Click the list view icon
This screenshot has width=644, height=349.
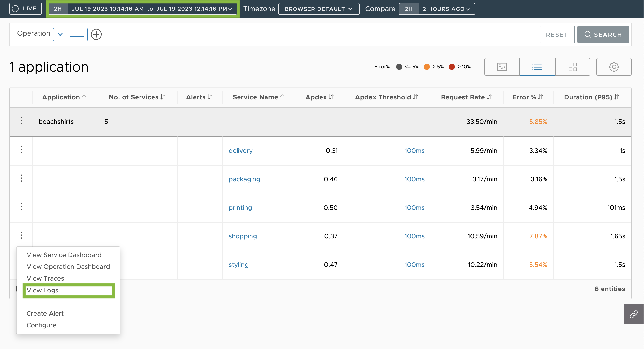click(537, 67)
